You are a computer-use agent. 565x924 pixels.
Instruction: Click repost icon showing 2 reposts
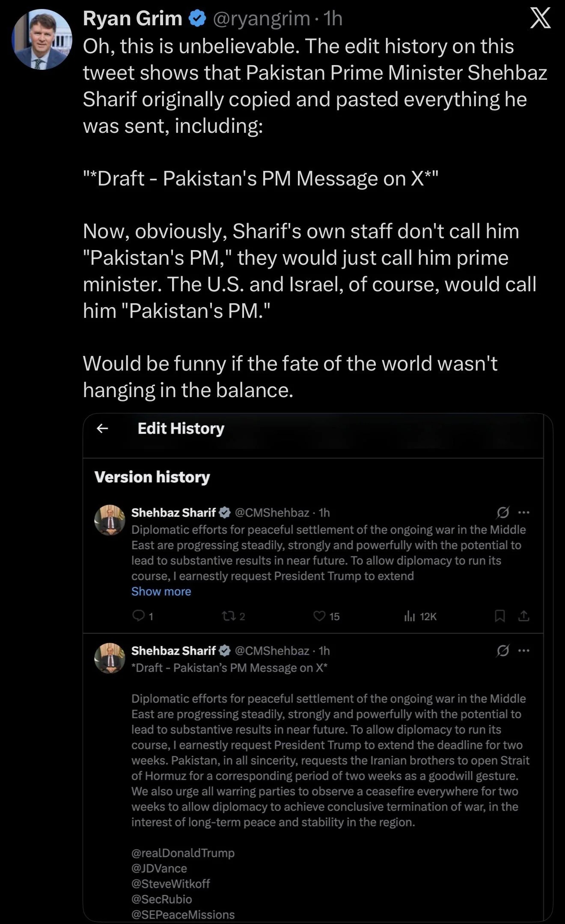(228, 616)
